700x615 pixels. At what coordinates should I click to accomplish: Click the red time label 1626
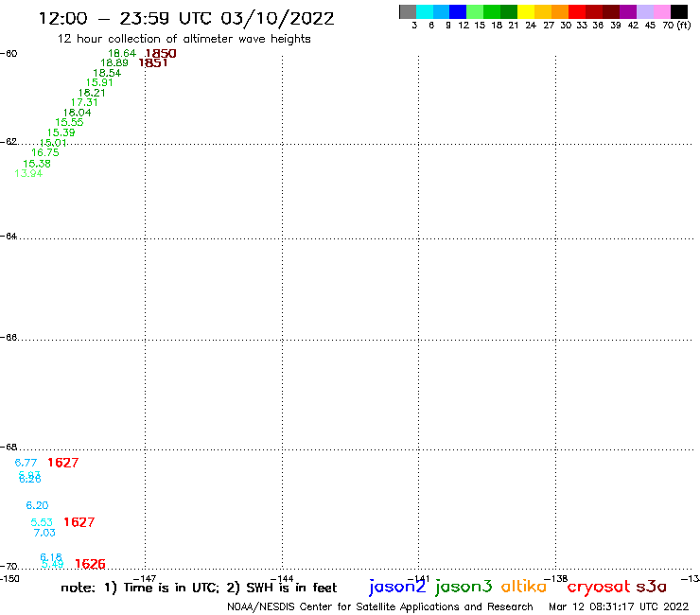(90, 564)
